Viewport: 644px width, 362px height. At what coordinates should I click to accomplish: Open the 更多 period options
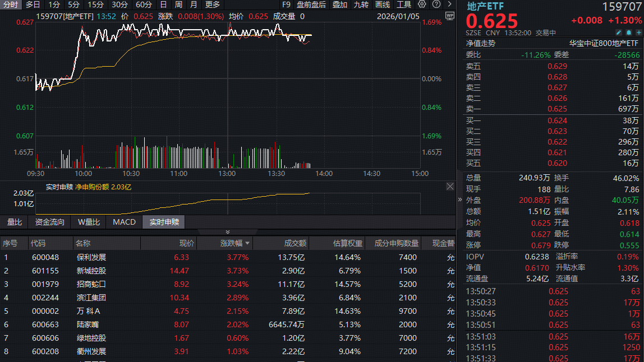(213, 4)
